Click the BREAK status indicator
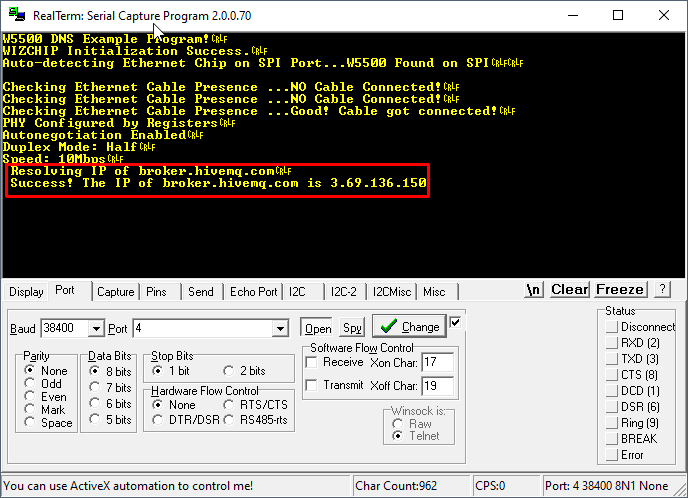The width and height of the screenshot is (688, 498). click(612, 439)
